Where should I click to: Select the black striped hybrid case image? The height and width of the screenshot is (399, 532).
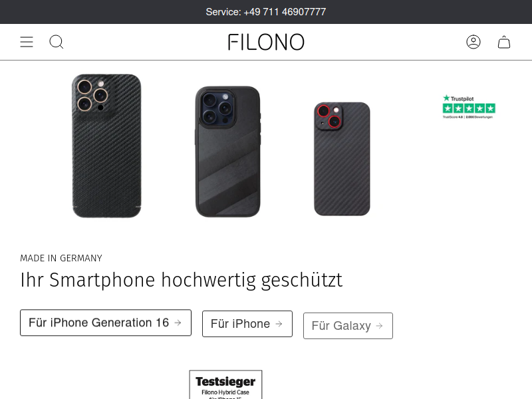228,152
